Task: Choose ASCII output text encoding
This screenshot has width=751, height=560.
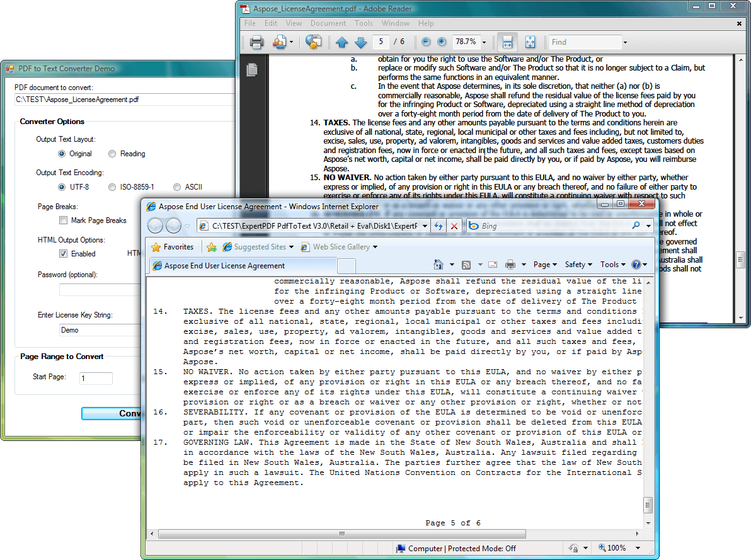Action: [x=177, y=187]
